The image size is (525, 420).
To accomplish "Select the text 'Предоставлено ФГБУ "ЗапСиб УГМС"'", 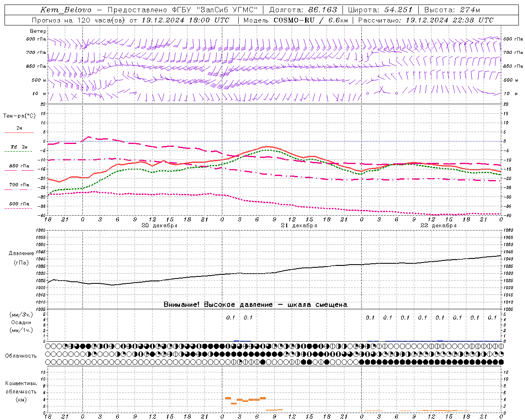I will [183, 10].
